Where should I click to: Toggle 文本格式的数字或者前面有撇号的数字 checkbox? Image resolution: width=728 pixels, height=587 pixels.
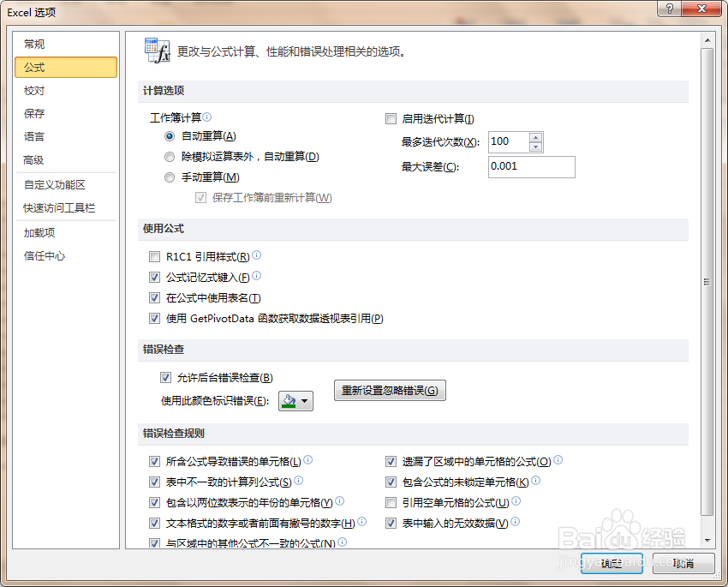click(155, 524)
